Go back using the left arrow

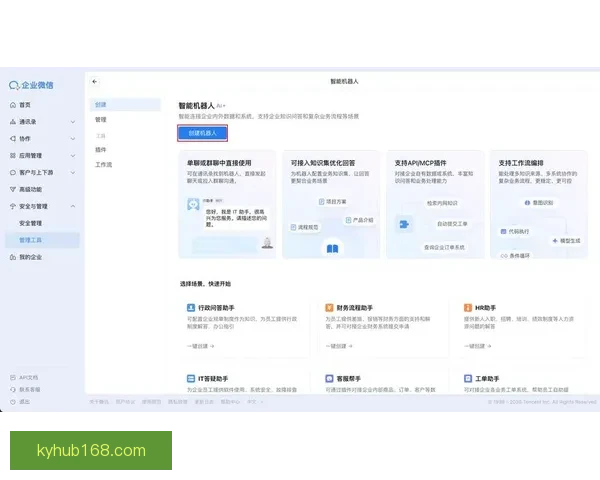95,82
